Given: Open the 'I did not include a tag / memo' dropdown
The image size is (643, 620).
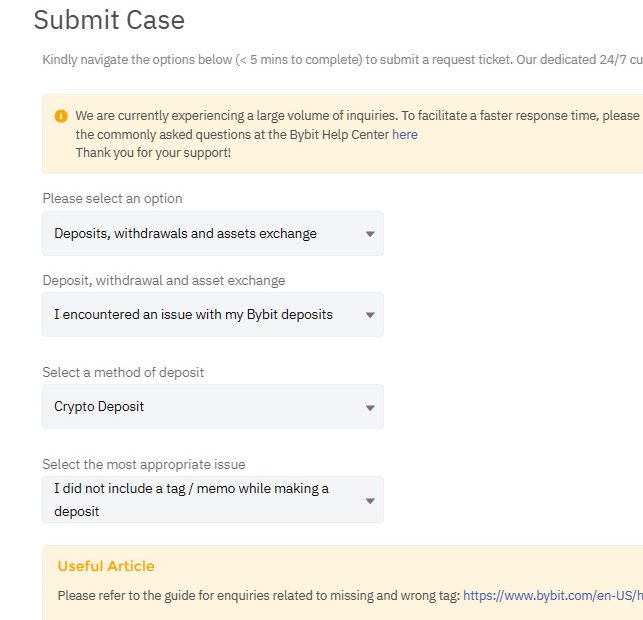Looking at the screenshot, I should pyautogui.click(x=213, y=499).
